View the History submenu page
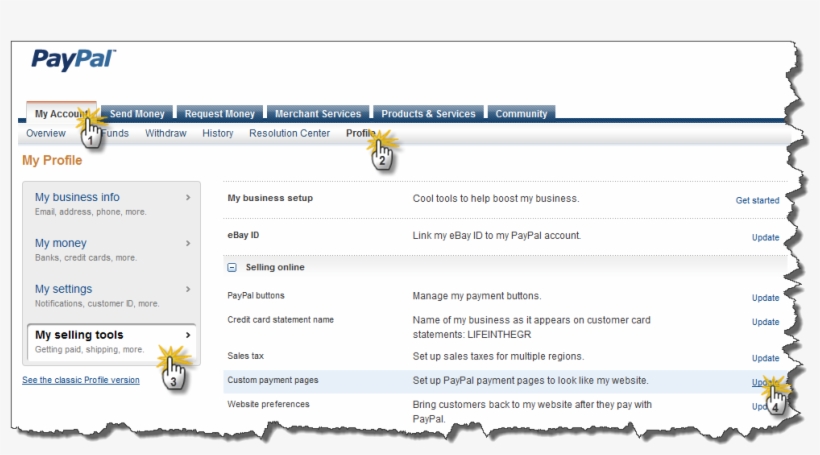The image size is (820, 455). [218, 133]
